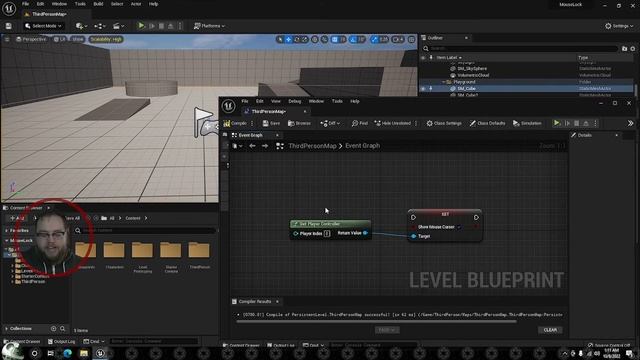Switch to Event Graph tab

click(x=251, y=135)
